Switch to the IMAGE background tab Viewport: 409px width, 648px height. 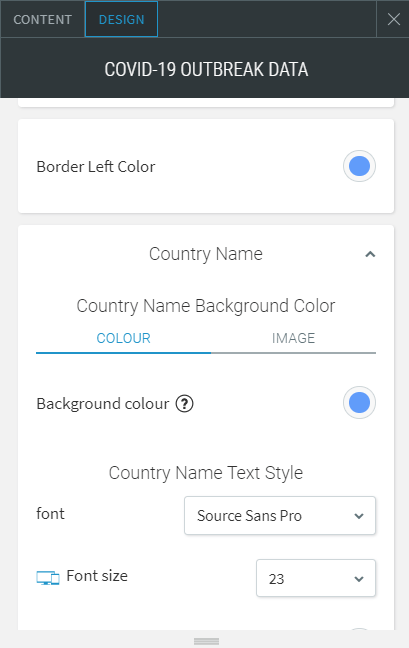tap(293, 338)
